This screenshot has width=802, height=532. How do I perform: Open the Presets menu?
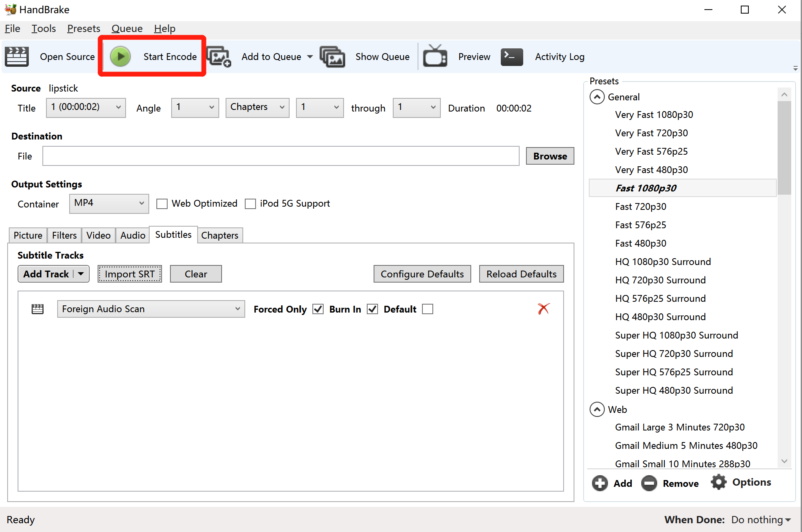click(84, 29)
